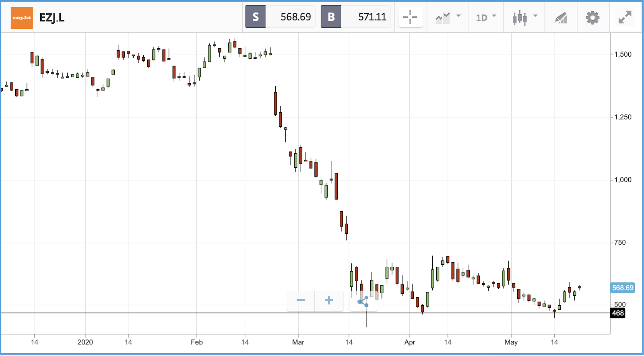Image resolution: width=644 pixels, height=356 pixels.
Task: Click the sell price 568.69 field
Action: pyautogui.click(x=291, y=17)
